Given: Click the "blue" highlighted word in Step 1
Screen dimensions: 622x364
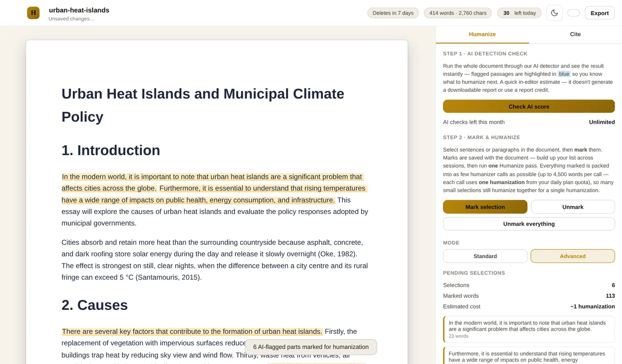Looking at the screenshot, I should pos(564,74).
